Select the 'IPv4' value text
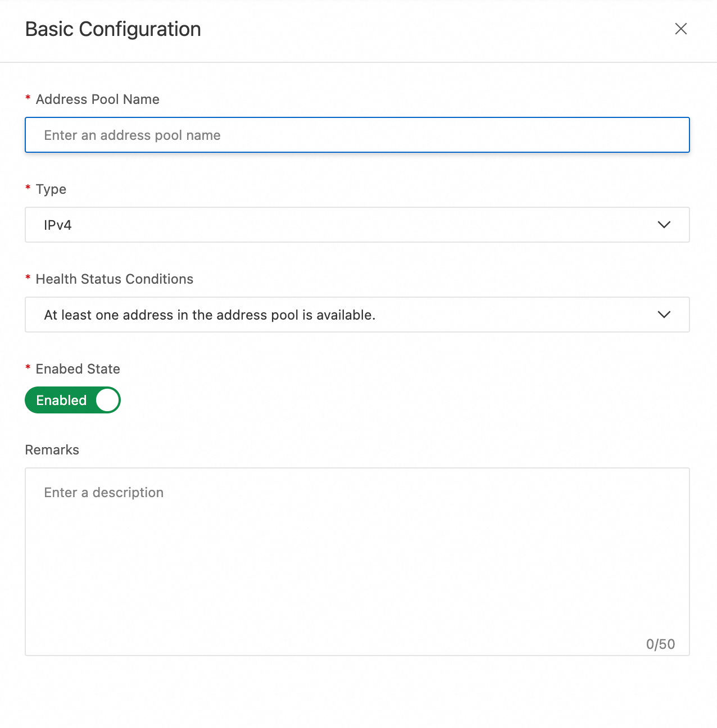The height and width of the screenshot is (728, 717). coord(58,225)
